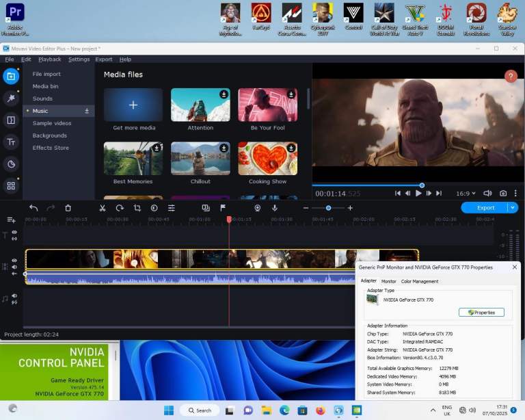Click the Properties button in adapter dialog
525x420 pixels.
pyautogui.click(x=481, y=312)
